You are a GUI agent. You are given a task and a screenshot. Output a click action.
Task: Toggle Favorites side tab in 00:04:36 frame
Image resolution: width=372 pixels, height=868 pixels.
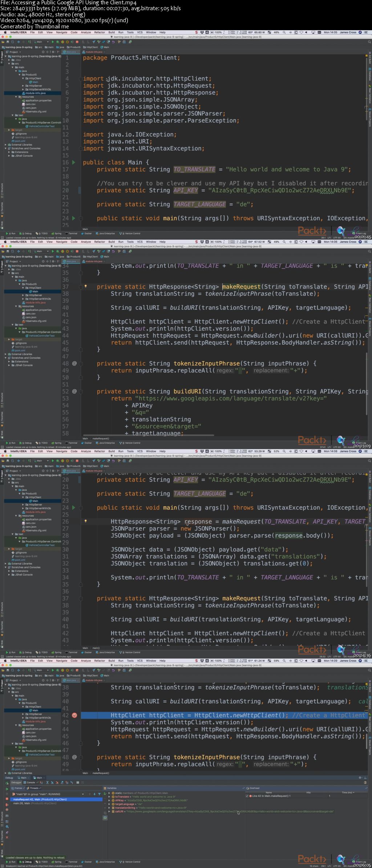click(x=2, y=628)
